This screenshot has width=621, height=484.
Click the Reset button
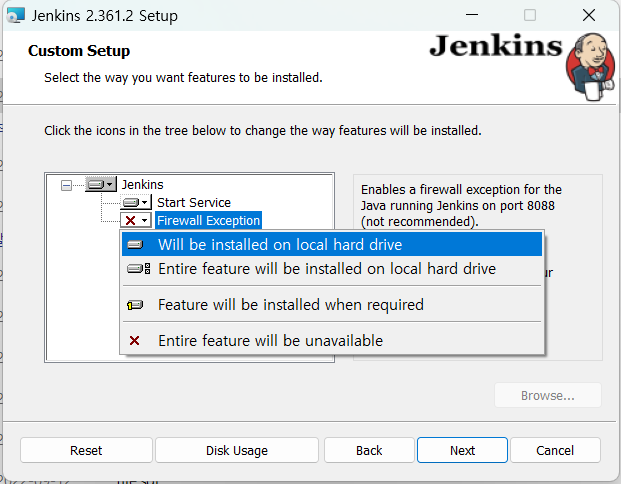[86, 450]
